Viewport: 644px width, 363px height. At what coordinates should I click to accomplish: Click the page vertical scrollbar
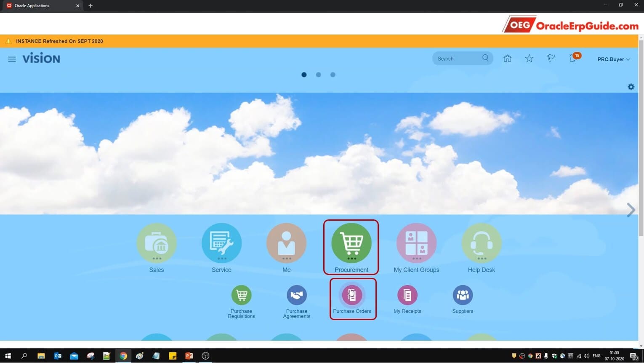(641, 137)
